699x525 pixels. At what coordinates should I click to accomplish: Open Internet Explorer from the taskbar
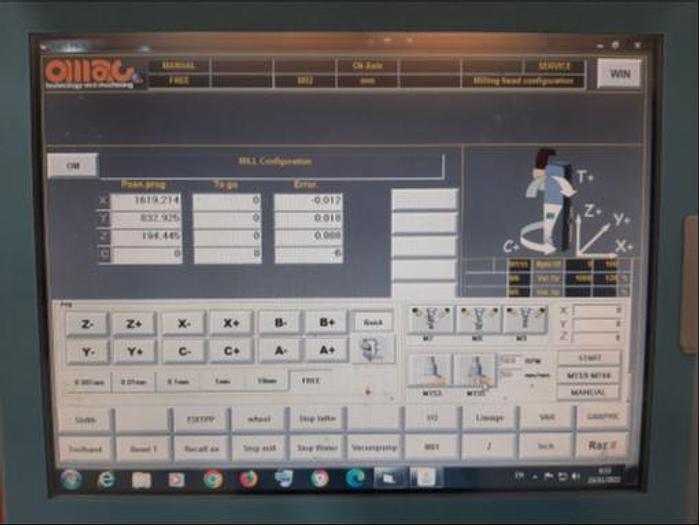[105, 479]
